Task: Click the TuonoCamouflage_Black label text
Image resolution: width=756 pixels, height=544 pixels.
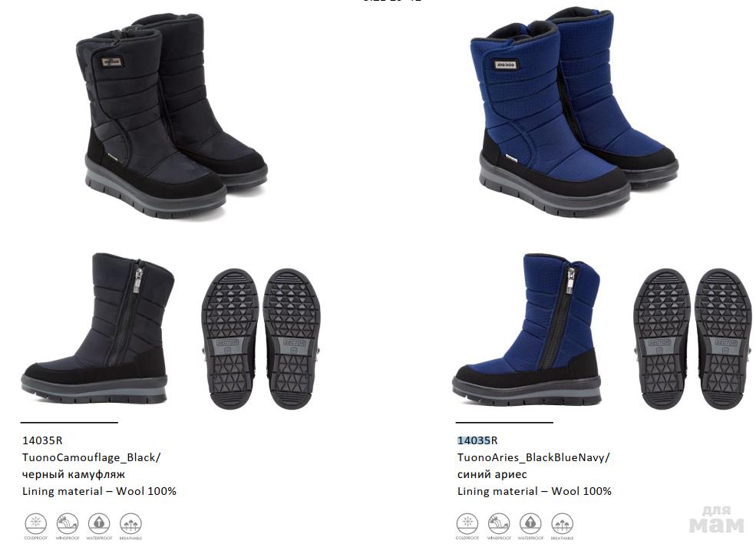Action: point(91,457)
